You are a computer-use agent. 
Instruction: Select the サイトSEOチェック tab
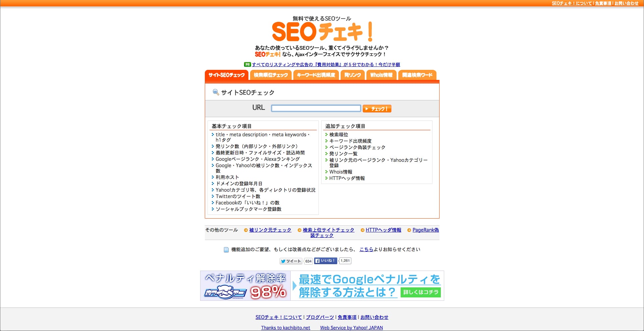[x=227, y=75]
